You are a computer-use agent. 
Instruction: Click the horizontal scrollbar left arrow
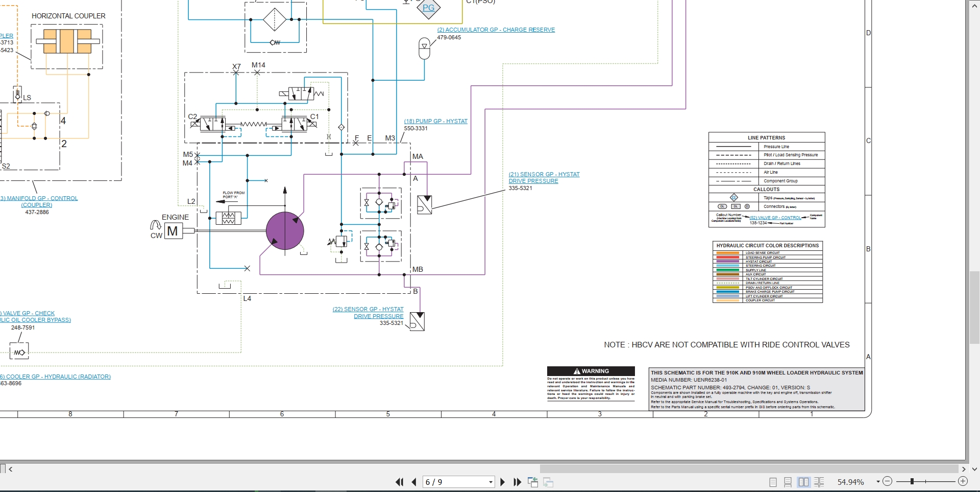pos(11,468)
